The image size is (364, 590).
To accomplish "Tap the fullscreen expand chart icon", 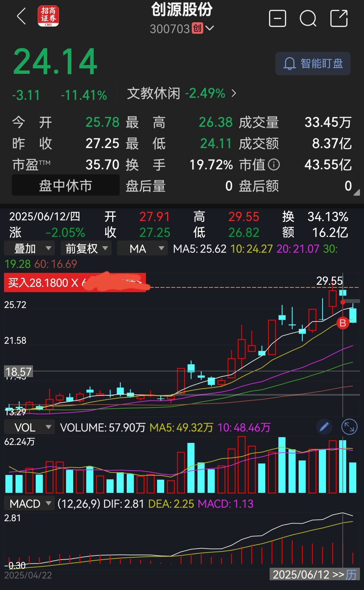I will [x=349, y=427].
